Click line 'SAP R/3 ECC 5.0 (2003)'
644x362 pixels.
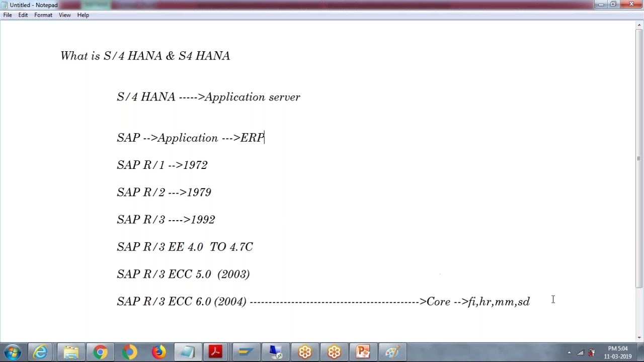point(183,274)
